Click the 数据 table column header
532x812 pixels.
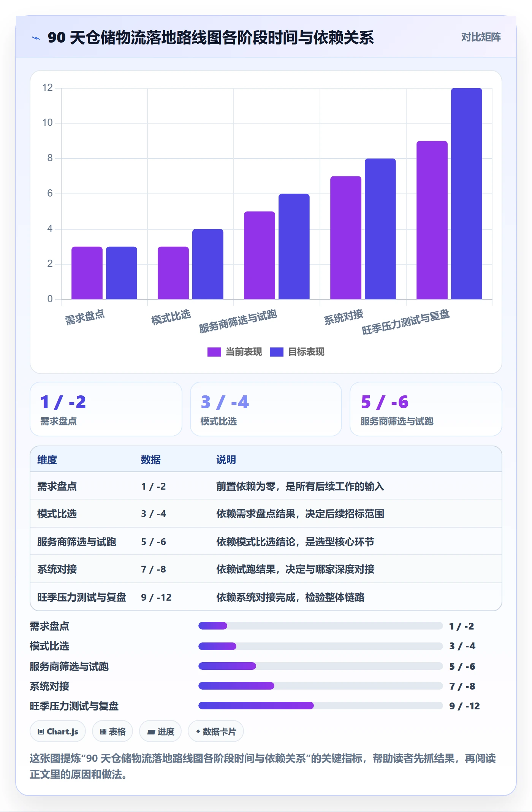point(151,460)
